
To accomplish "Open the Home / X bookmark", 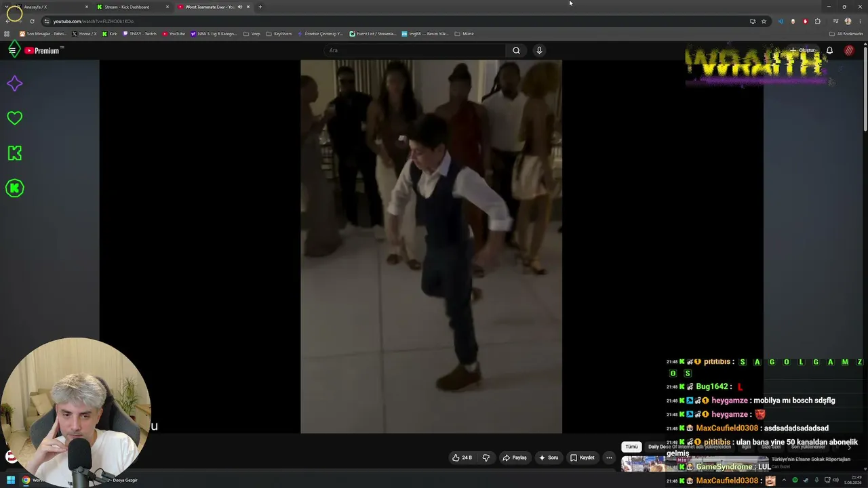I will coord(84,34).
